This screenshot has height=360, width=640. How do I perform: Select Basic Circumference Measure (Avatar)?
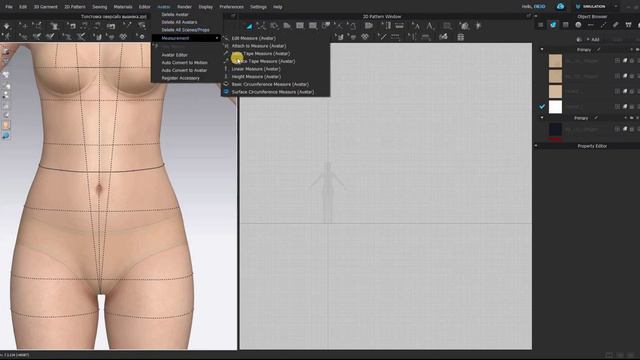[270, 84]
